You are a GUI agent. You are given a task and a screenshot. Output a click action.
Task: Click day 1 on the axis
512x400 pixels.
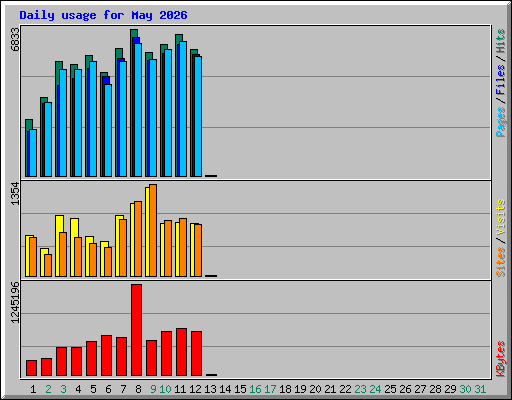coord(33,389)
